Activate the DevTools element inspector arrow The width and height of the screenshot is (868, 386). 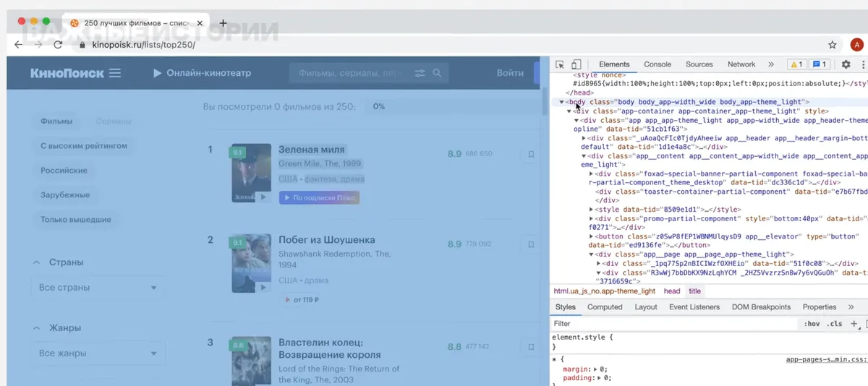(x=560, y=64)
